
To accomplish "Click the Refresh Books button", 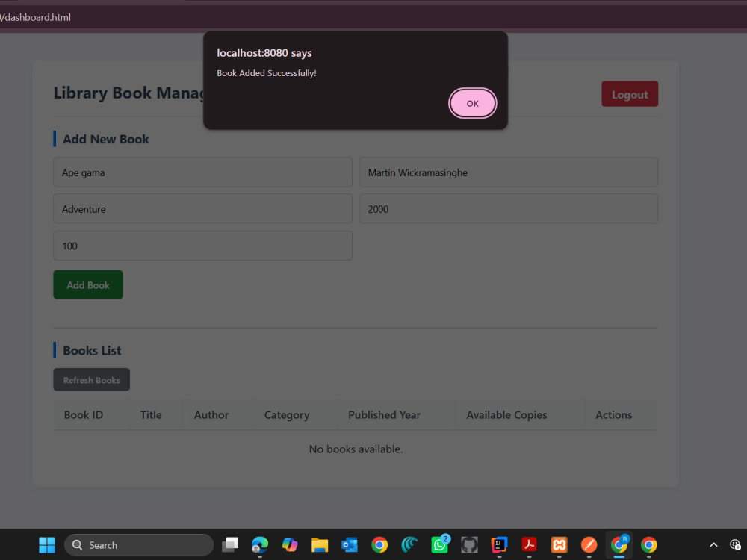I will coord(91,380).
